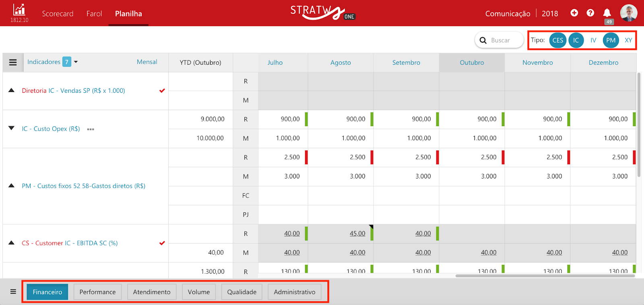
Task: Open the help question mark icon
Action: click(x=590, y=13)
